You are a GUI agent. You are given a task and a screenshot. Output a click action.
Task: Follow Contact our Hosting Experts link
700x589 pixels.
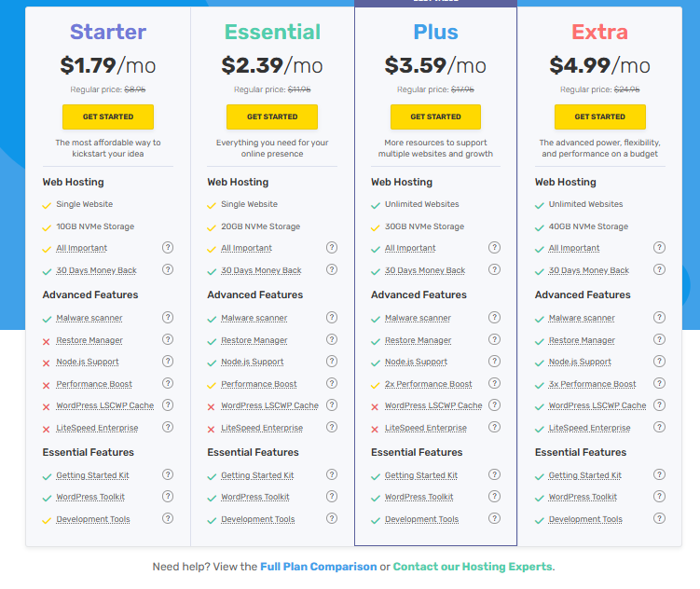473,567
